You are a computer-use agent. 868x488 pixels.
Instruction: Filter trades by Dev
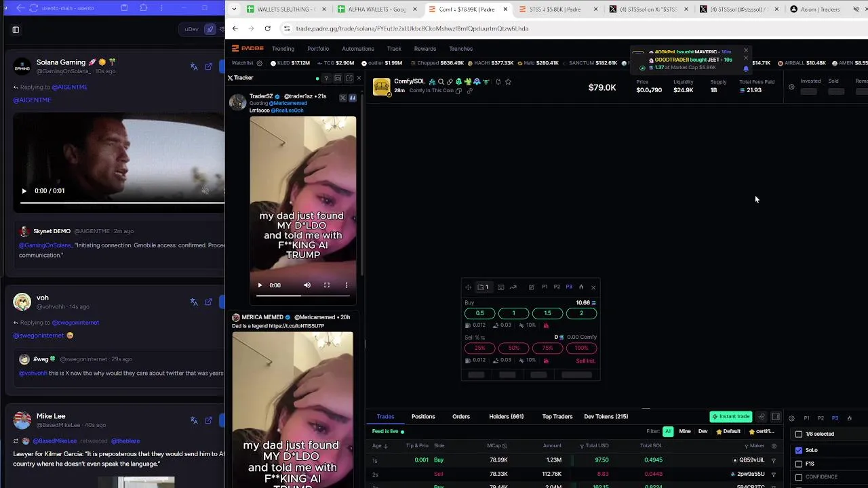703,431
